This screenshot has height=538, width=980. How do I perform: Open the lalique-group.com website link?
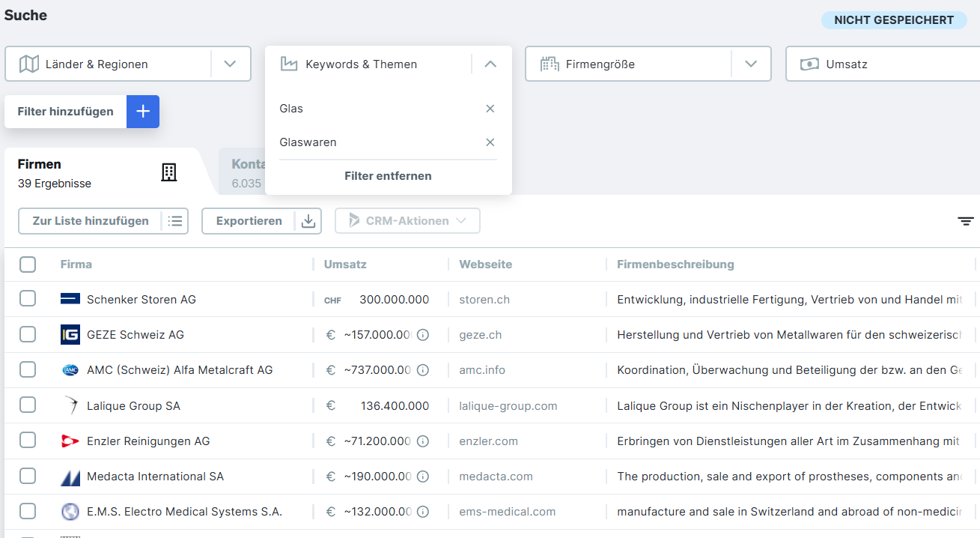pos(508,406)
